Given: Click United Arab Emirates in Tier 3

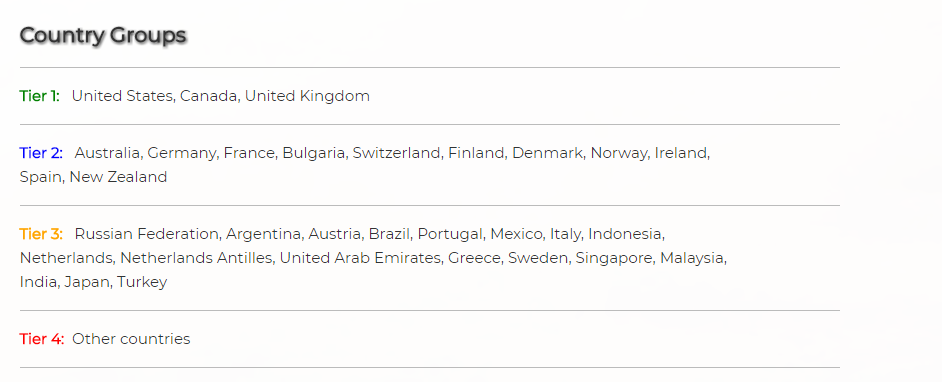Looking at the screenshot, I should (x=360, y=258).
